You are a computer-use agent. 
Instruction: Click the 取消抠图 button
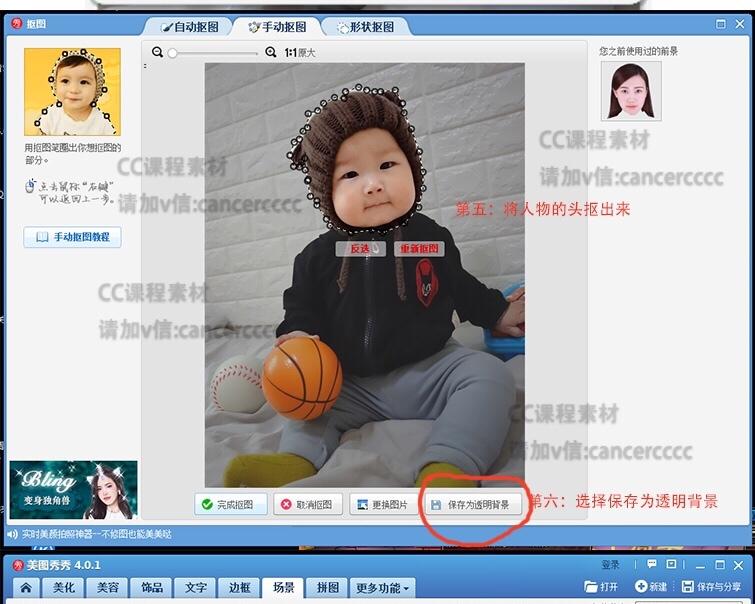(308, 504)
